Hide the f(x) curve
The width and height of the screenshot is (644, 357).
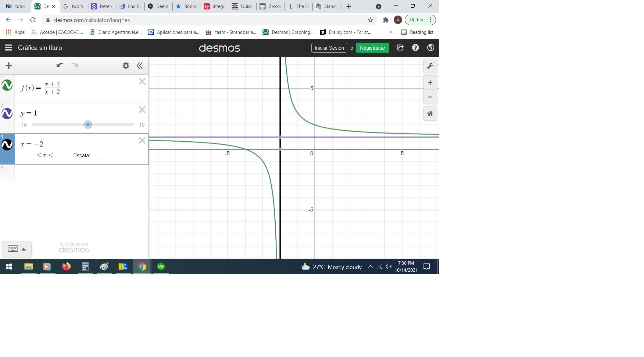pyautogui.click(x=7, y=85)
